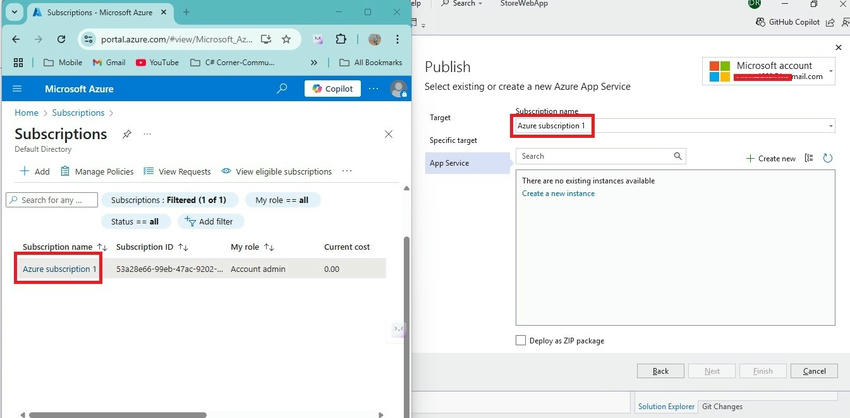This screenshot has height=418, width=850.
Task: Open the Status == all filter
Action: [136, 221]
